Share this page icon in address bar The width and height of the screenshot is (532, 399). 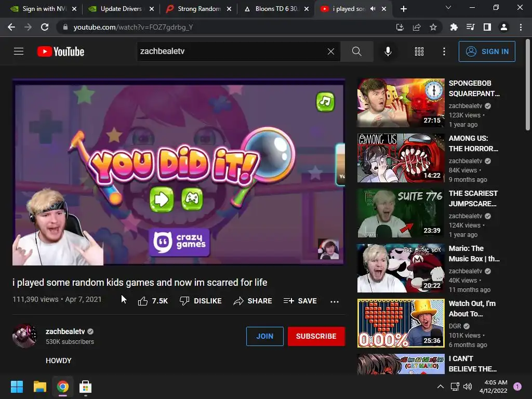click(x=417, y=27)
